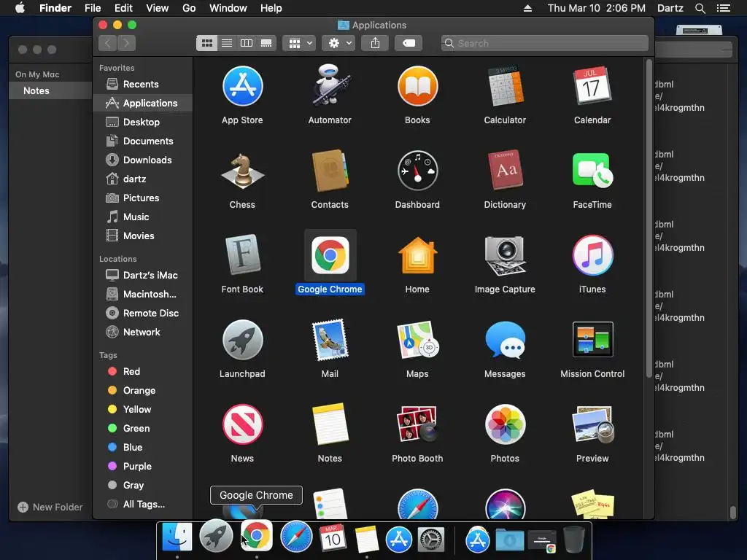Click the Edit Tags toolbar button

tap(409, 43)
